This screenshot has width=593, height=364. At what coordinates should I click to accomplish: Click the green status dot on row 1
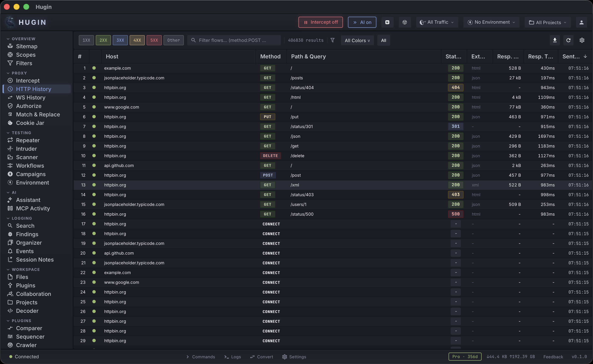(x=94, y=68)
